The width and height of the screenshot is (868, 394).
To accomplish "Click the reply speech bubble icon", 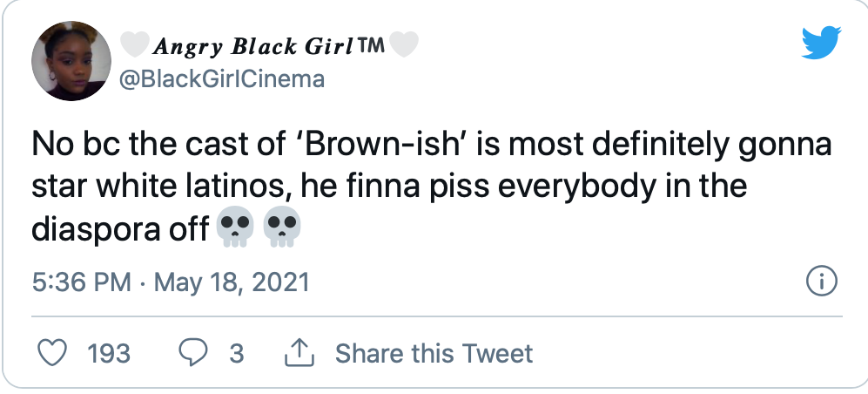I will tap(192, 353).
